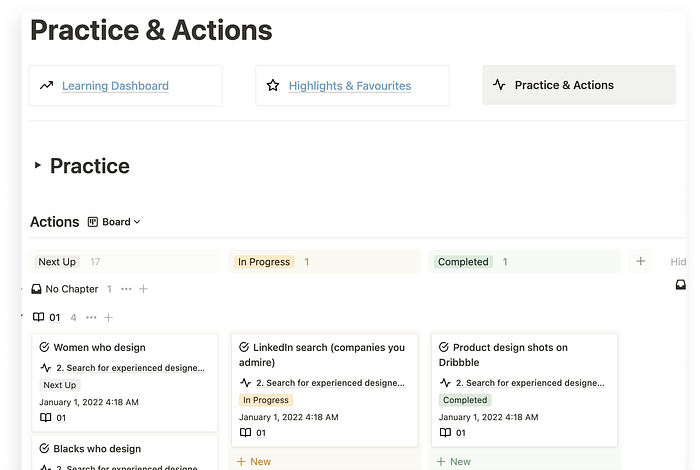Open the Board view dropdown
This screenshot has height=470, width=700.
[114, 222]
